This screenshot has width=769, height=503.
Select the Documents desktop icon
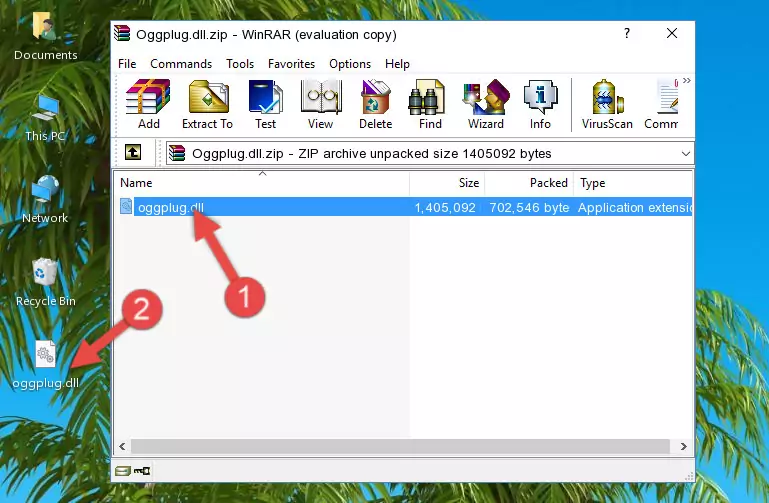[46, 37]
